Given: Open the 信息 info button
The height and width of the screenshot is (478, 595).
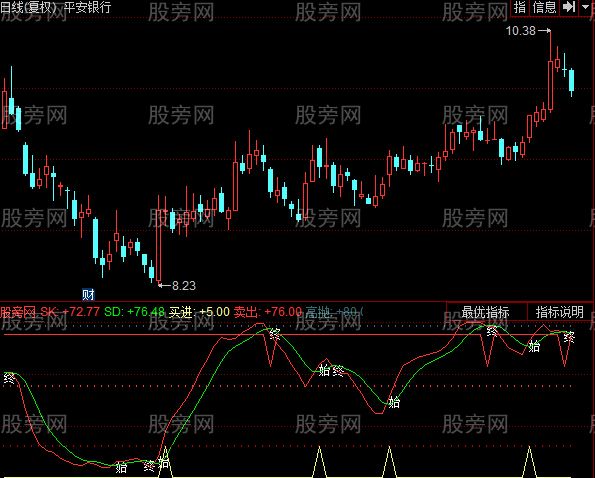Looking at the screenshot, I should click(x=544, y=8).
